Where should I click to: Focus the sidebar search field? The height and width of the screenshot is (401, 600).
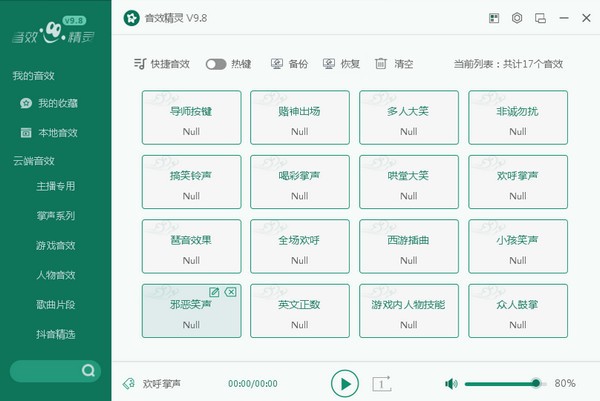coord(55,371)
